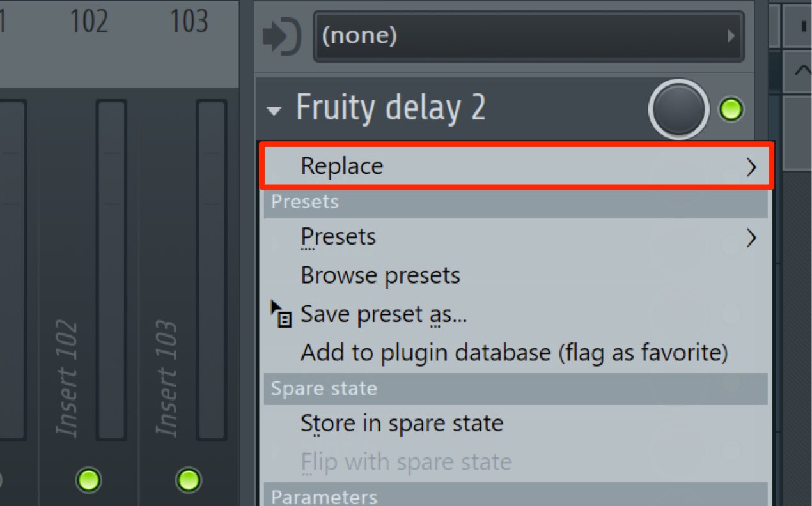Click the save preset icon beside menu
The height and width of the screenshot is (506, 812).
pyautogui.click(x=281, y=314)
